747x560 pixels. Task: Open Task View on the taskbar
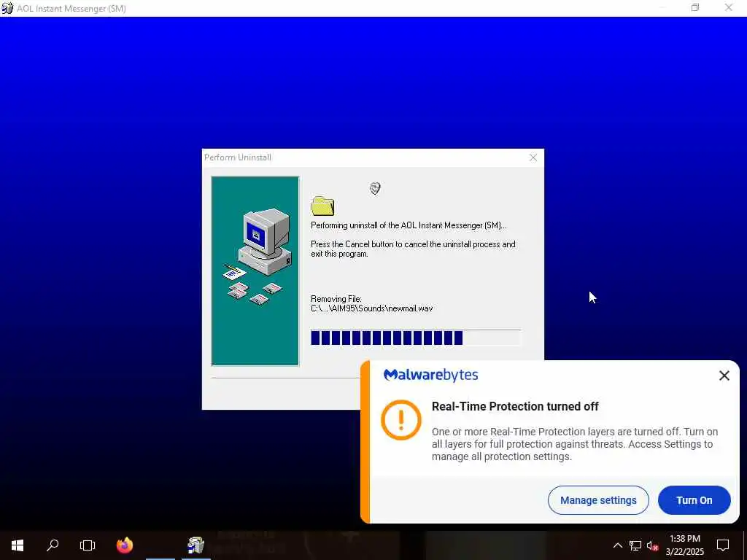pyautogui.click(x=88, y=545)
